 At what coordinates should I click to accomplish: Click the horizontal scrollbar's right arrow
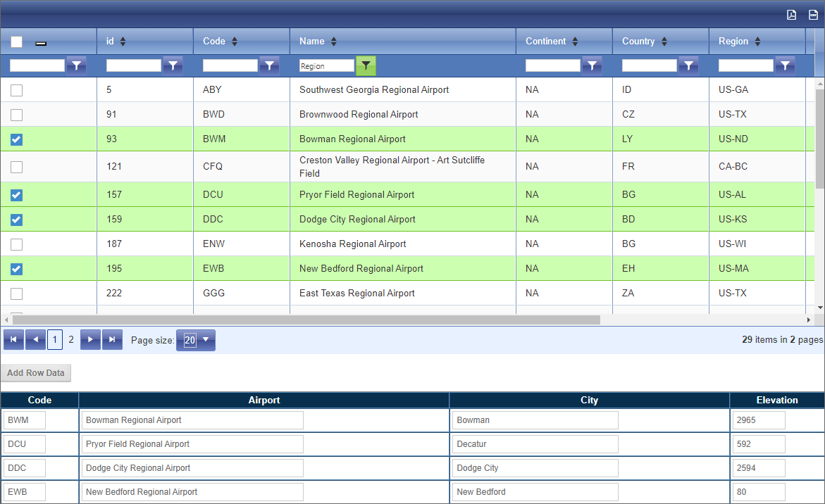point(809,320)
